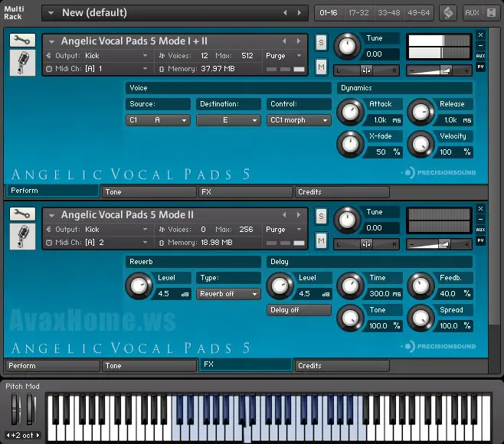
Task: Toggle AUX sends of Mode II instrument
Action: [x=480, y=230]
